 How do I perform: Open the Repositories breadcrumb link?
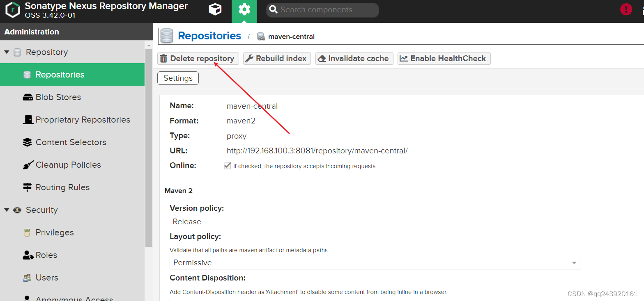click(209, 36)
